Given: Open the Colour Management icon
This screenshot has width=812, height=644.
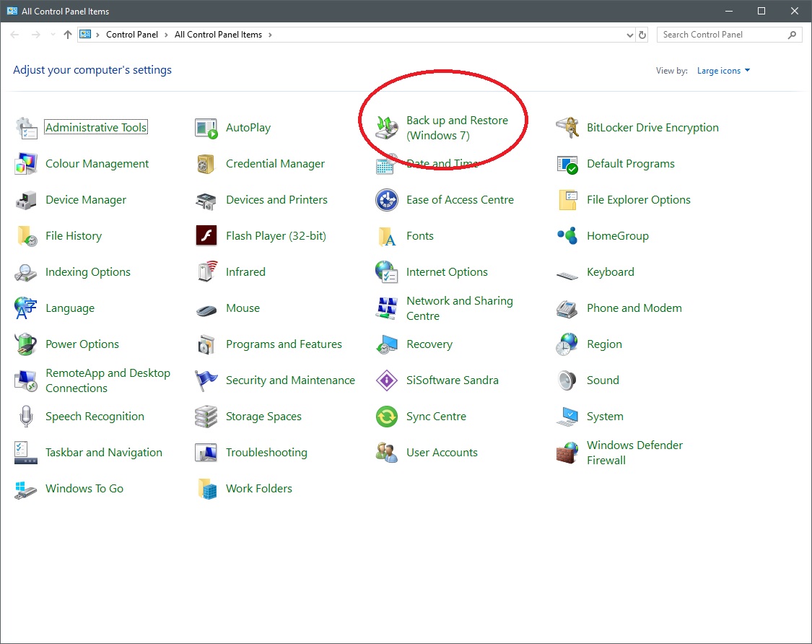Looking at the screenshot, I should coord(26,164).
